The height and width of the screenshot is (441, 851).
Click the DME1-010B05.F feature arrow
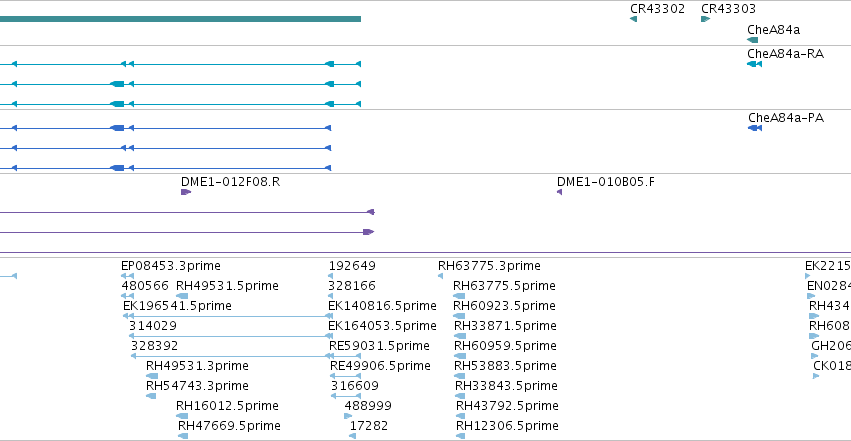tap(560, 192)
